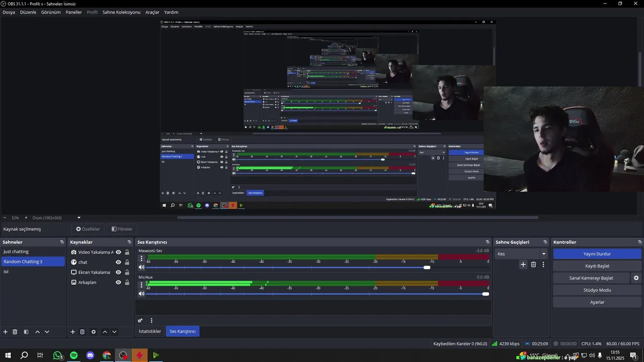This screenshot has height=362, width=644.
Task: Open Discord from the taskbar
Action: [x=90, y=355]
